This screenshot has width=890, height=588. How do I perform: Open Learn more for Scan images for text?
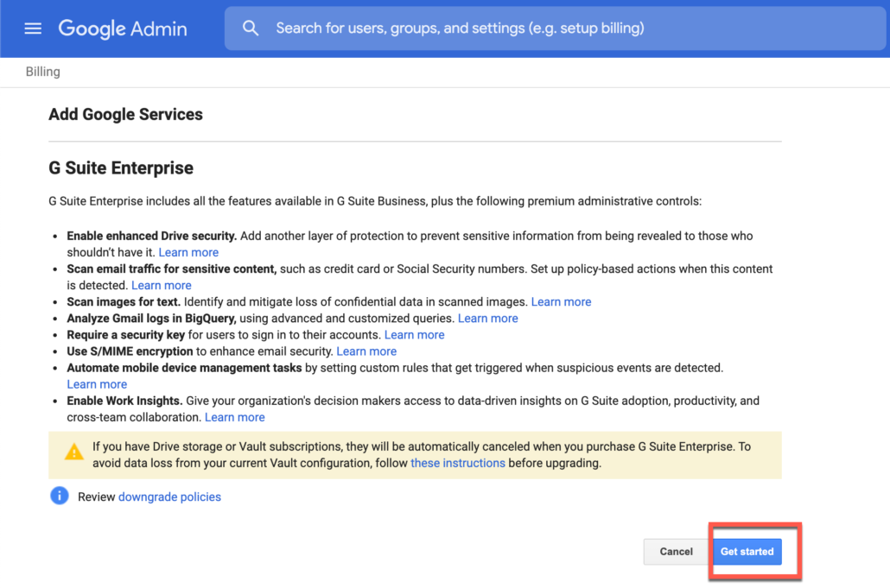pyautogui.click(x=561, y=301)
